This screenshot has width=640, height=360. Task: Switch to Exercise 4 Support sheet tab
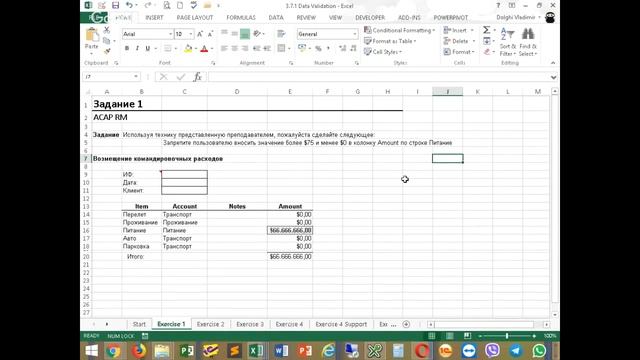coord(341,324)
